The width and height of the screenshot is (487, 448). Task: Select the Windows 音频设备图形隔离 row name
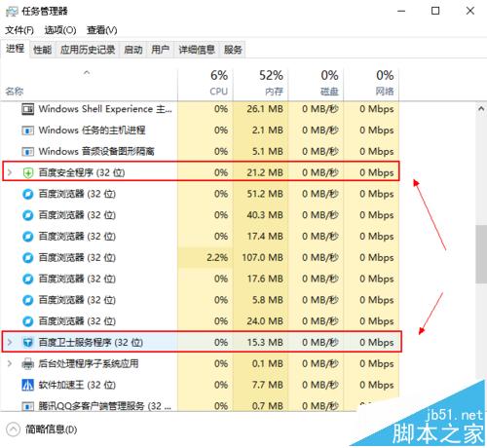[96, 152]
